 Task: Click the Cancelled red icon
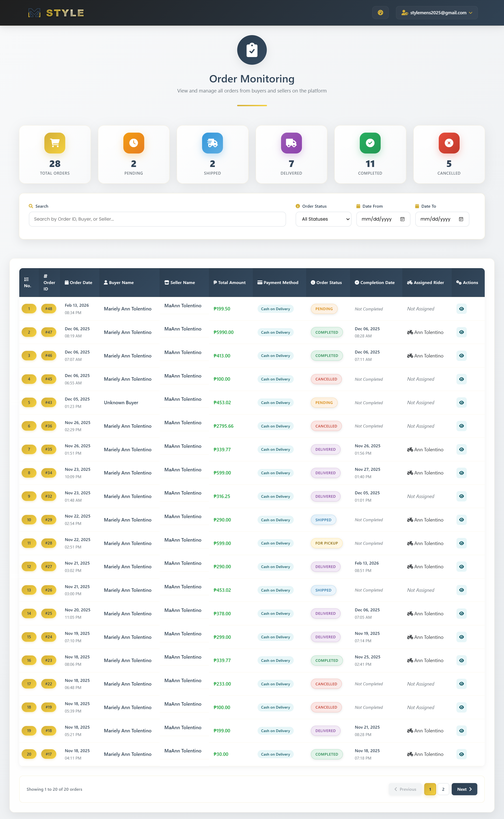(x=449, y=143)
